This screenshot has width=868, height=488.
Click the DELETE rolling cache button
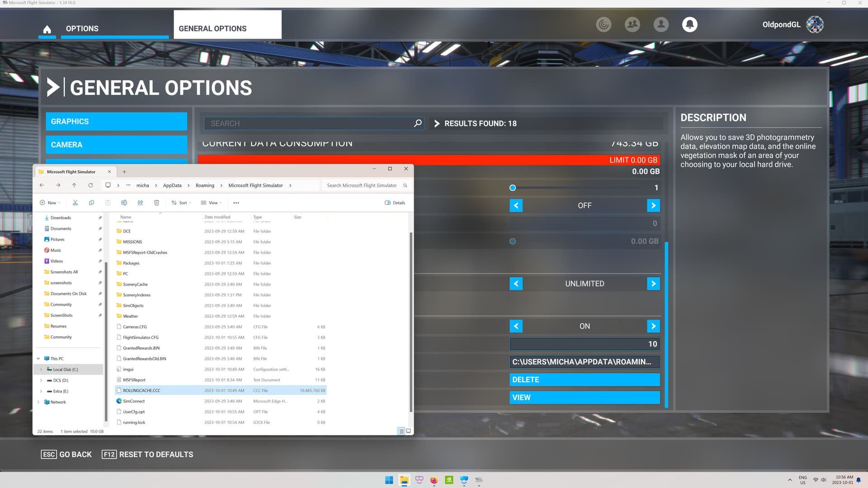(585, 380)
